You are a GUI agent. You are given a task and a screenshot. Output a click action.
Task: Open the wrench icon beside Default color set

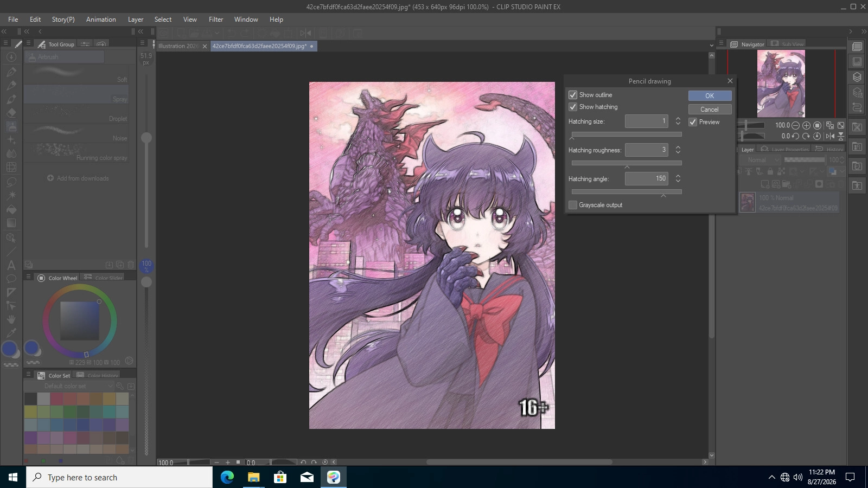tap(120, 386)
